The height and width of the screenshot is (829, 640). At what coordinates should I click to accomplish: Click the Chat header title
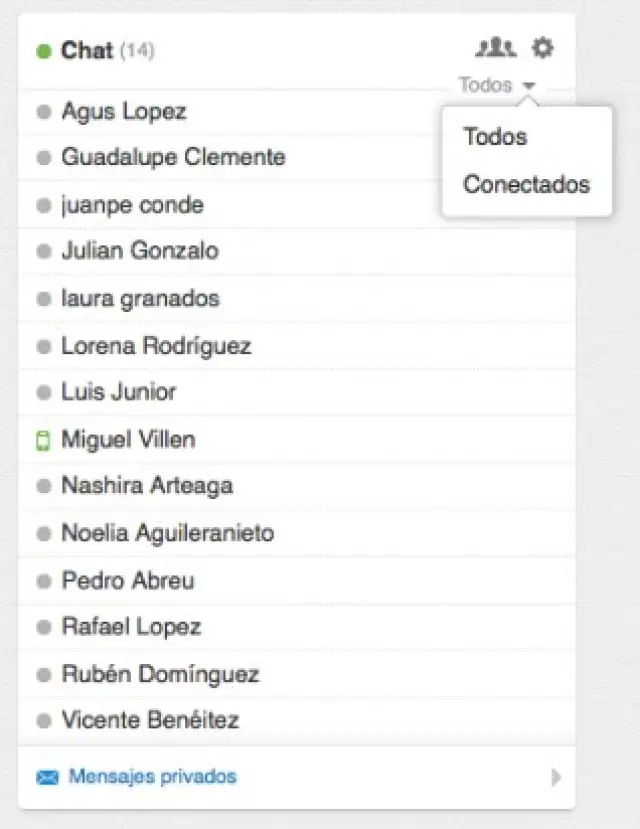(87, 50)
